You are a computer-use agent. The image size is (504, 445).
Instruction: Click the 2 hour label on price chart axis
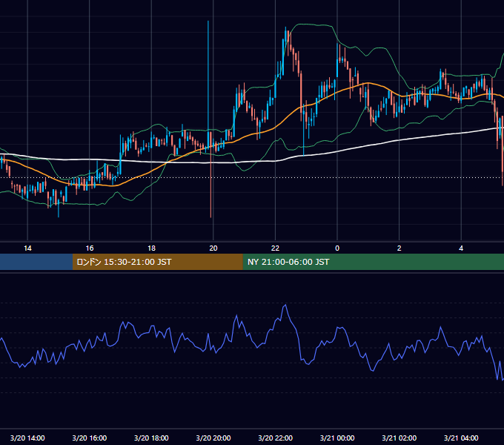pyautogui.click(x=399, y=248)
